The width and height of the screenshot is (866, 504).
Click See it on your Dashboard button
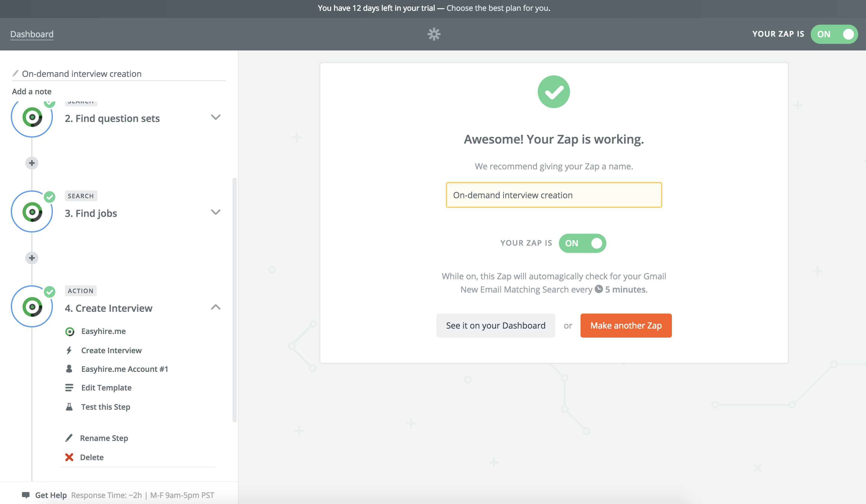pos(495,325)
